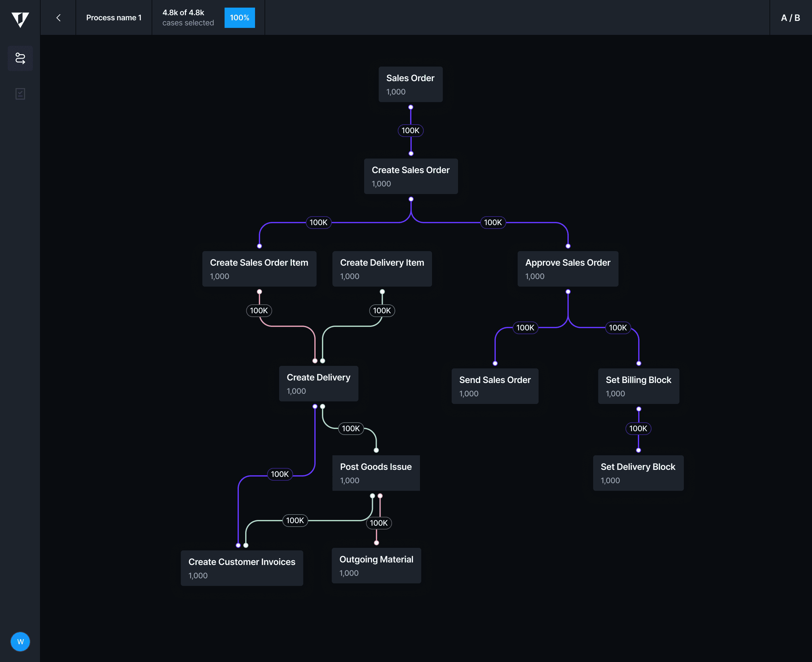812x662 pixels.
Task: Click the 100% cases badge
Action: click(x=239, y=17)
